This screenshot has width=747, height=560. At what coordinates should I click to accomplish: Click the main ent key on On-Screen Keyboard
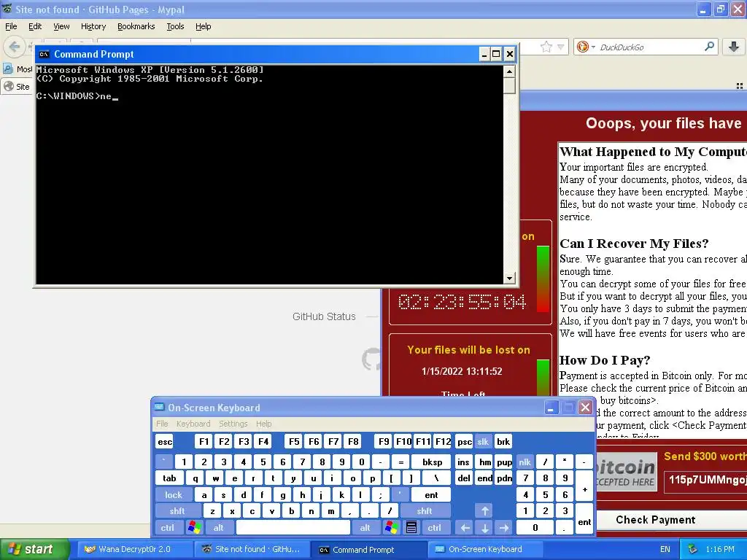(430, 495)
